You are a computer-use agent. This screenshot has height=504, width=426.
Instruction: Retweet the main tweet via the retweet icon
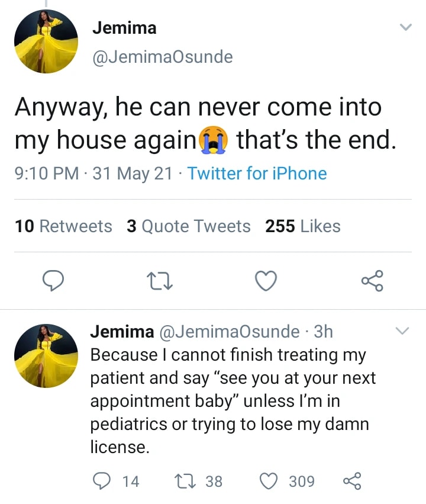pyautogui.click(x=160, y=281)
